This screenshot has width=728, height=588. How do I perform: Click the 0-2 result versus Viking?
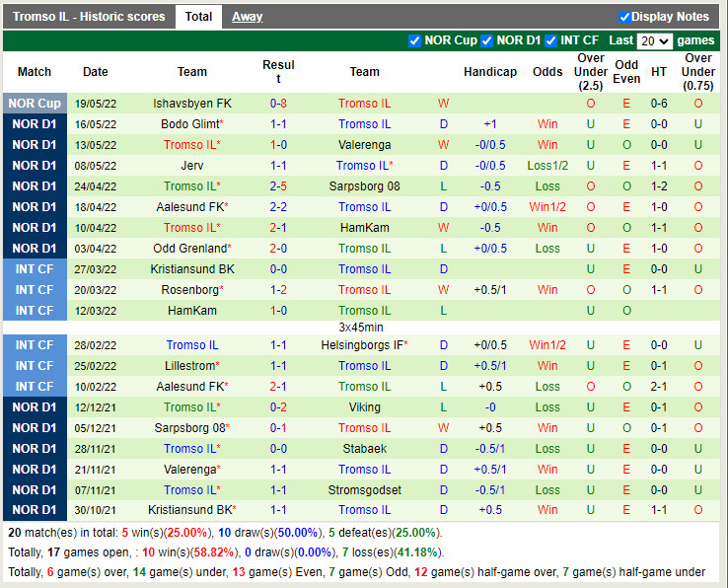click(x=278, y=407)
